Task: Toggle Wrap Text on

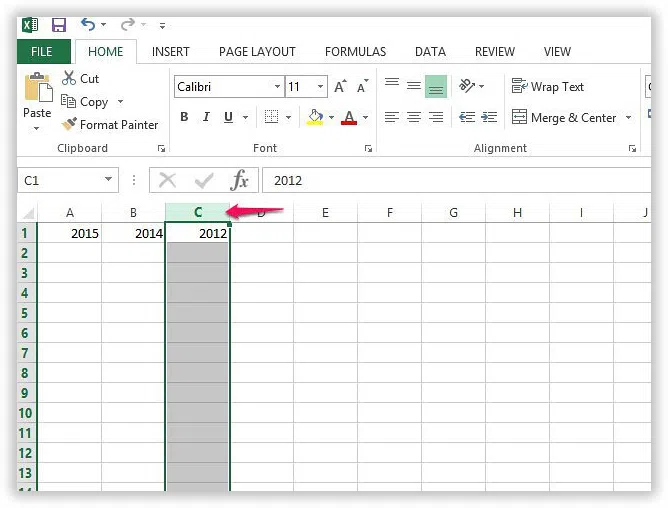Action: 548,87
